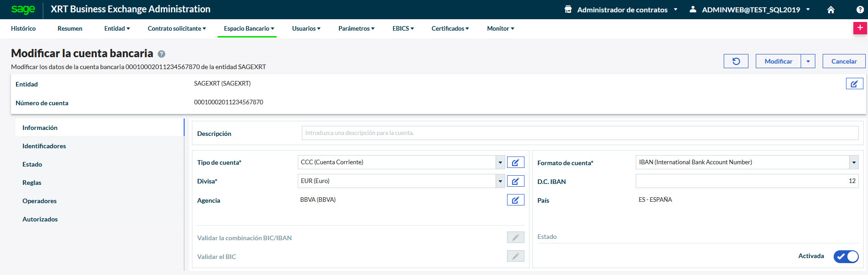Open the Formato de cuenta dropdown
This screenshot has width=868, height=275.
click(854, 162)
